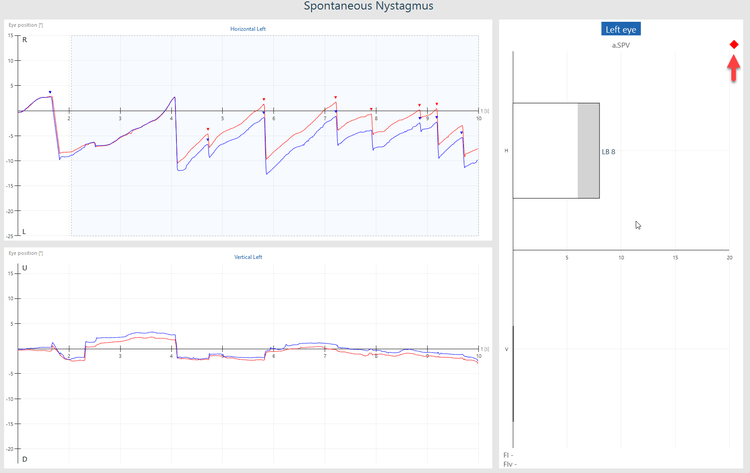Select the a.SPV chart label

[620, 45]
